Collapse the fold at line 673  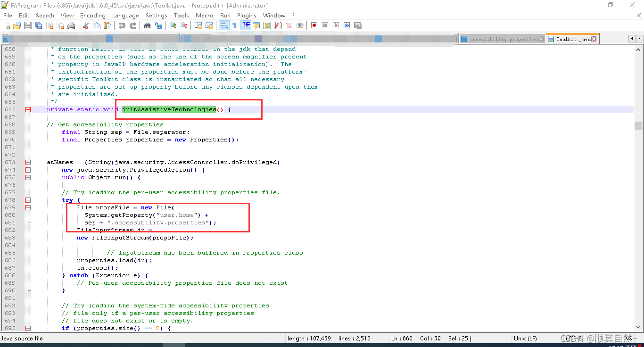click(x=28, y=163)
